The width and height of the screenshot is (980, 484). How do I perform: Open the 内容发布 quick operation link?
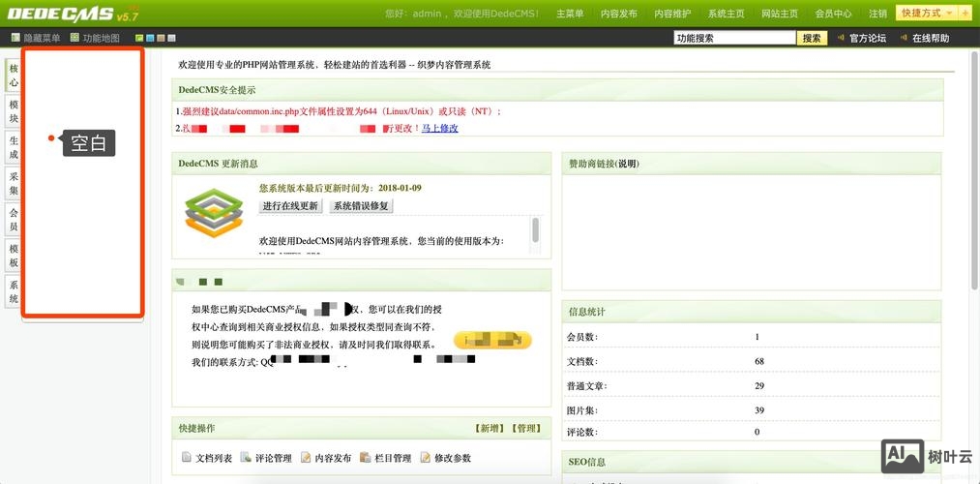pyautogui.click(x=333, y=458)
